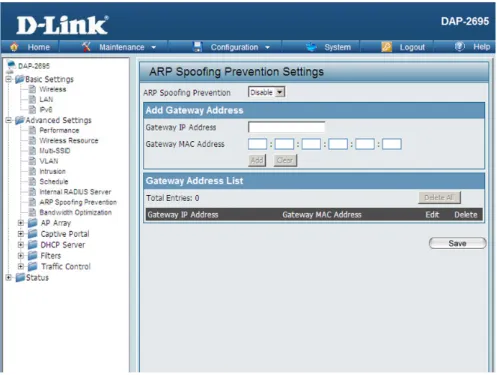Screen dimensions: 497x375
Task: Click the Internal RADIUS Server page icon
Action: pos(32,192)
